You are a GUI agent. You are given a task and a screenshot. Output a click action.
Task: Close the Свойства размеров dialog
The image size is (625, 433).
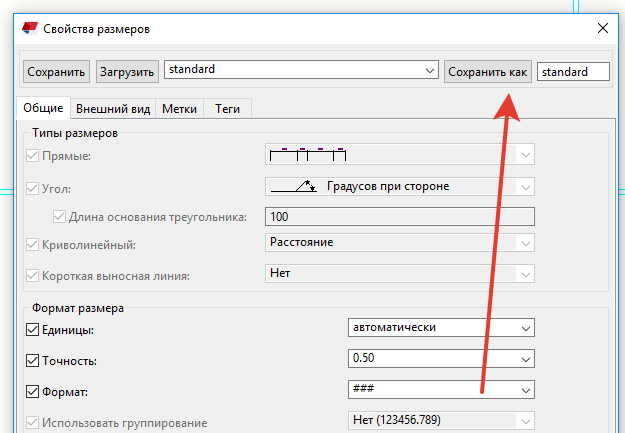point(600,29)
